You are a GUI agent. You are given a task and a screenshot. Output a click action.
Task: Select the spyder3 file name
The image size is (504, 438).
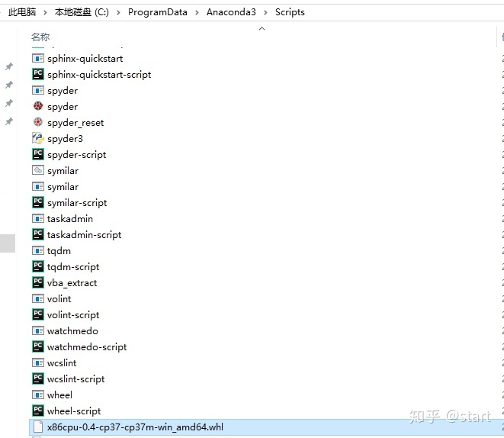point(65,139)
